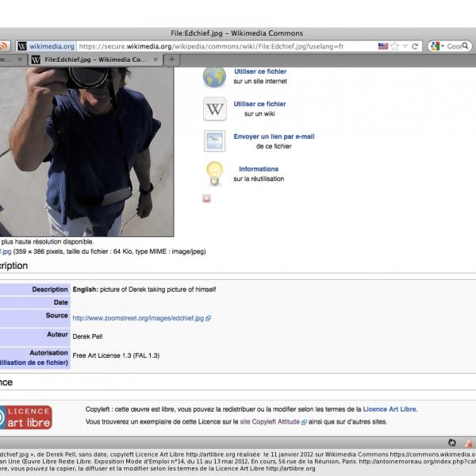Open a new tab with plus button
476x476 pixels.
tap(171, 59)
